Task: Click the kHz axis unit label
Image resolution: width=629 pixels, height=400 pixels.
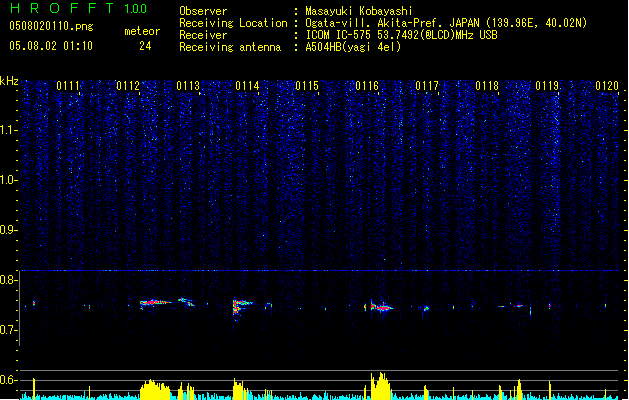Action: click(9, 81)
